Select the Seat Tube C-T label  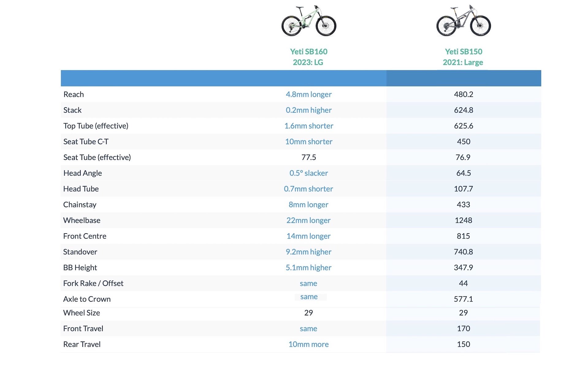86,142
